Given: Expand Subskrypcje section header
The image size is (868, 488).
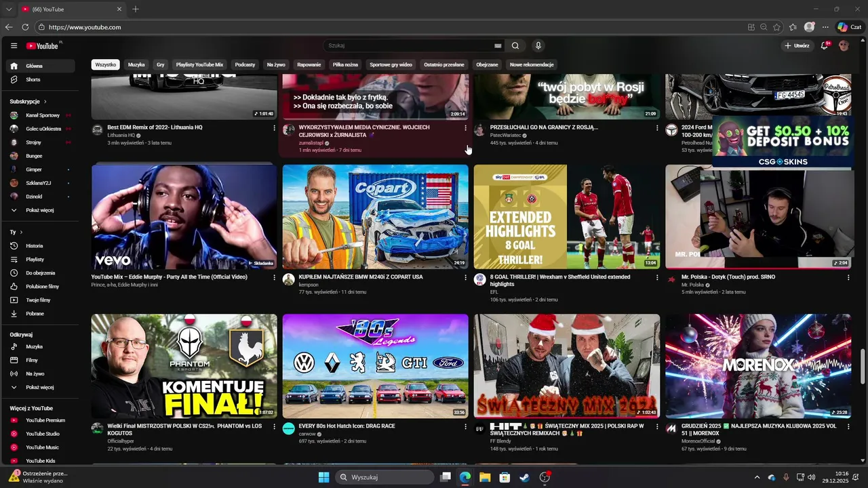Looking at the screenshot, I should tap(27, 101).
